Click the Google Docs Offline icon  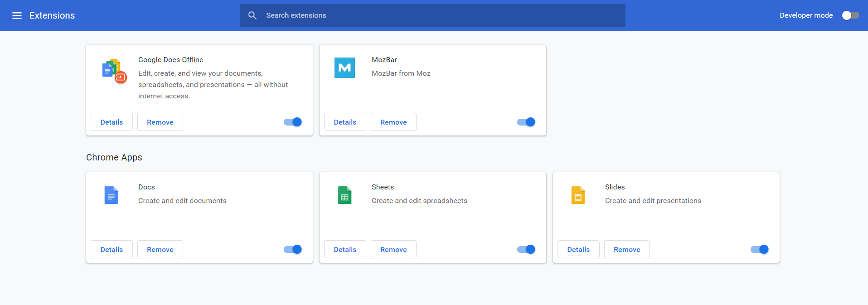[114, 71]
